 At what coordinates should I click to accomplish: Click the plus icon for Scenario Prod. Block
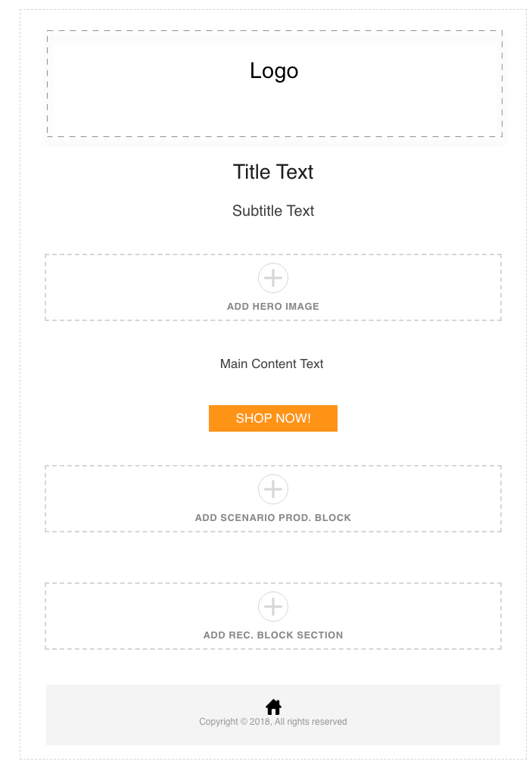coord(273,489)
